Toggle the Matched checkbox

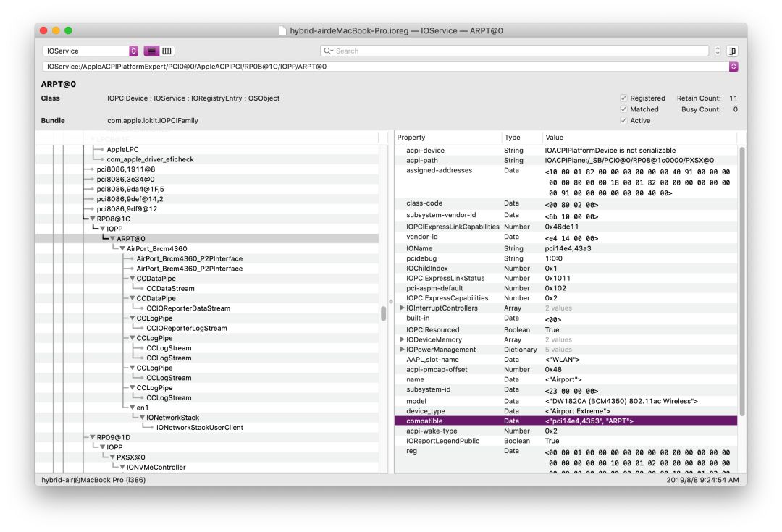(623, 109)
